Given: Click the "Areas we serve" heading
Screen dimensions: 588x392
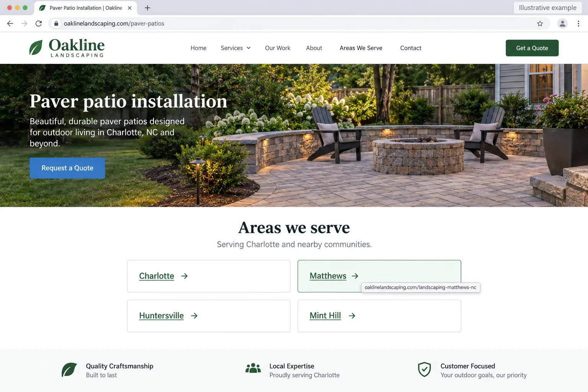Looking at the screenshot, I should tap(294, 227).
